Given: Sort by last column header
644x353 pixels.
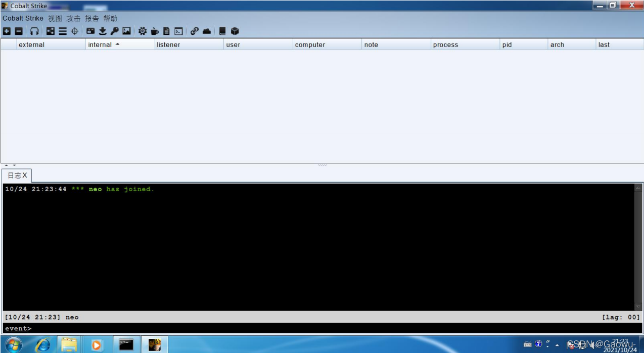Looking at the screenshot, I should [620, 45].
